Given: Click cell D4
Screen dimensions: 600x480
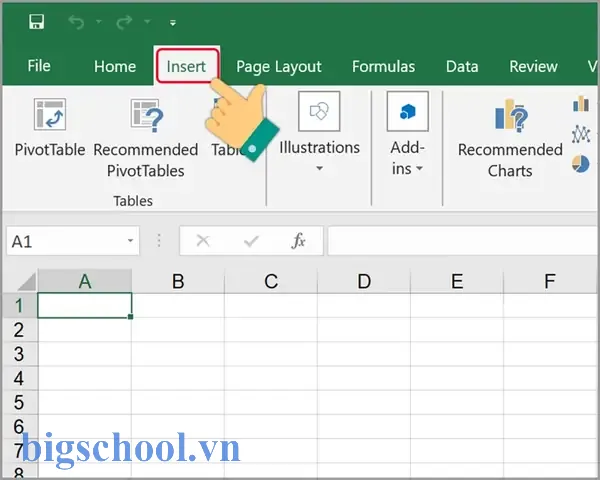Looking at the screenshot, I should [x=364, y=378].
